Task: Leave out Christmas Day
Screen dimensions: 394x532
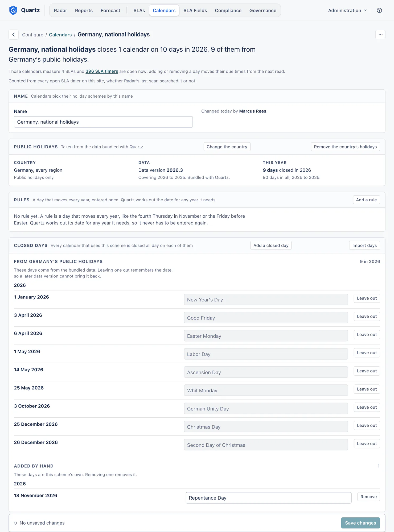Action: point(367,426)
